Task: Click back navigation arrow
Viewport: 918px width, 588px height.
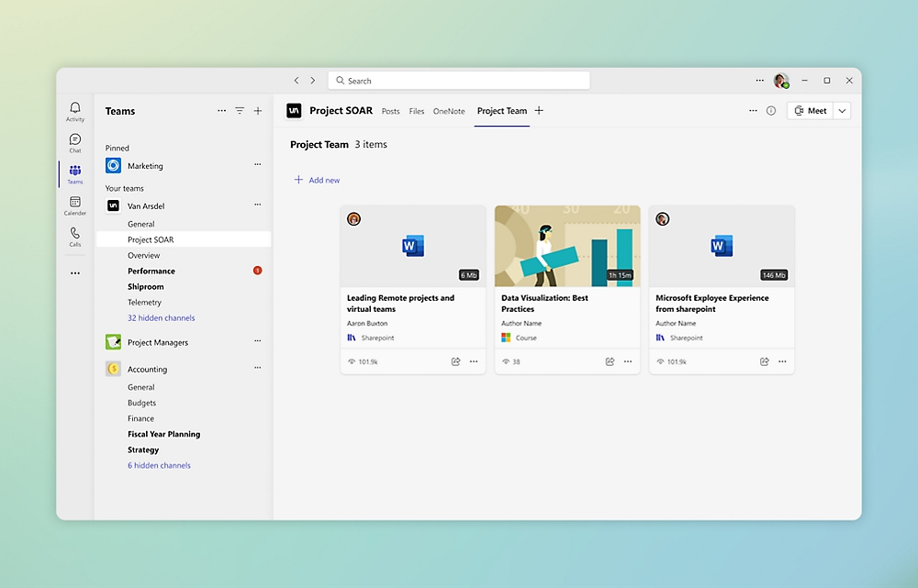Action: pyautogui.click(x=296, y=81)
